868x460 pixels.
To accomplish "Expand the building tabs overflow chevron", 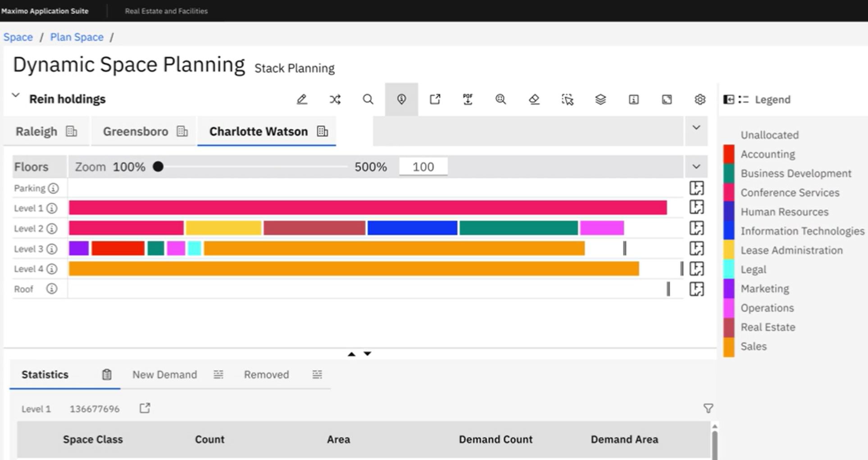I will point(696,128).
